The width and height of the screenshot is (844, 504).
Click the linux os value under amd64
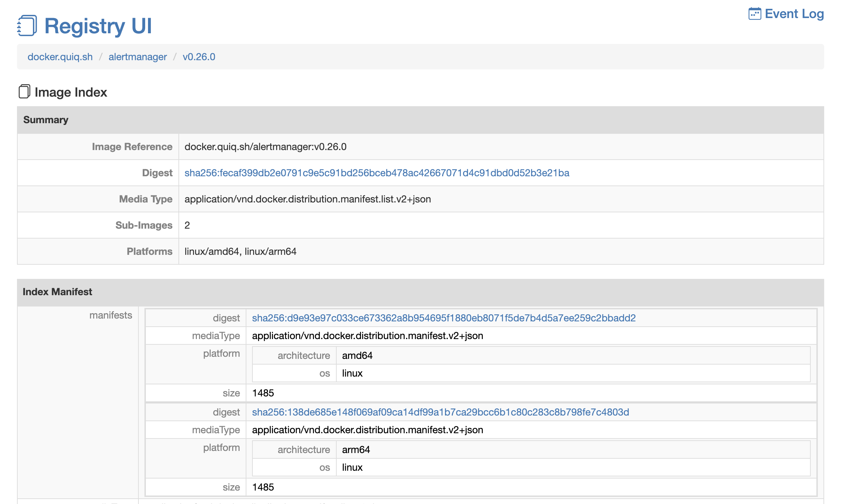352,373
